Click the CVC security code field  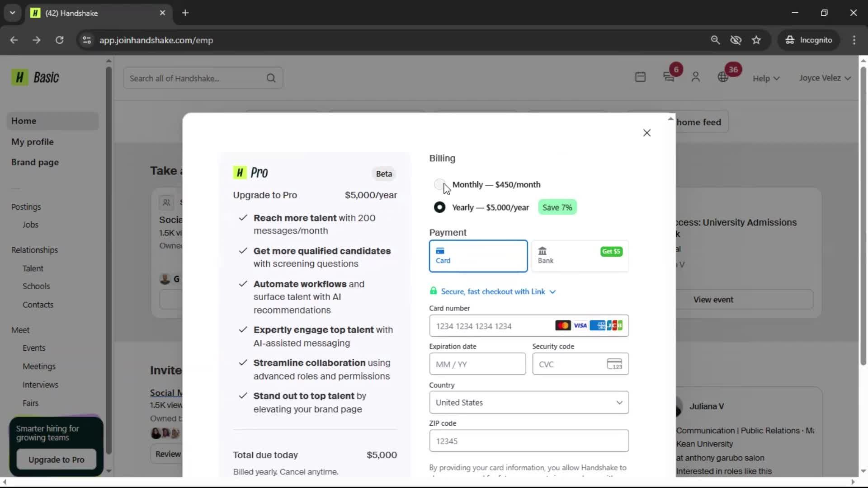pos(580,364)
